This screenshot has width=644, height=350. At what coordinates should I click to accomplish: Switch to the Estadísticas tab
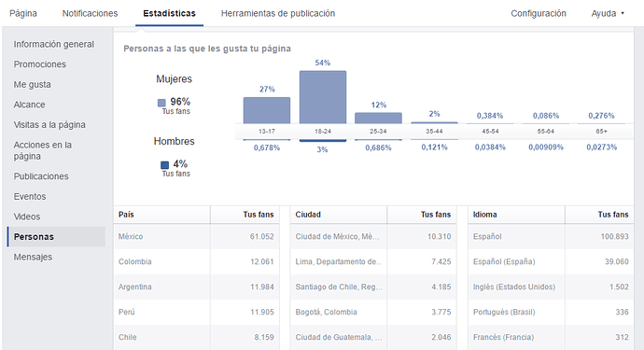[x=169, y=14]
